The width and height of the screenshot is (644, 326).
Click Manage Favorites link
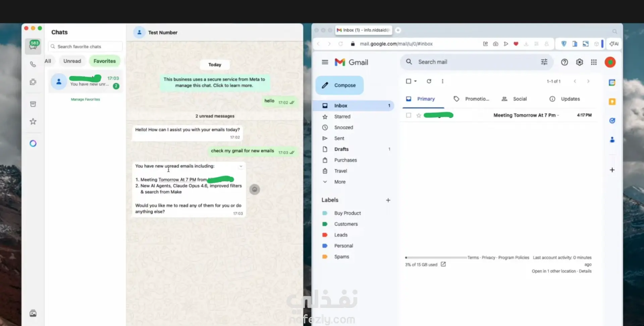85,99
